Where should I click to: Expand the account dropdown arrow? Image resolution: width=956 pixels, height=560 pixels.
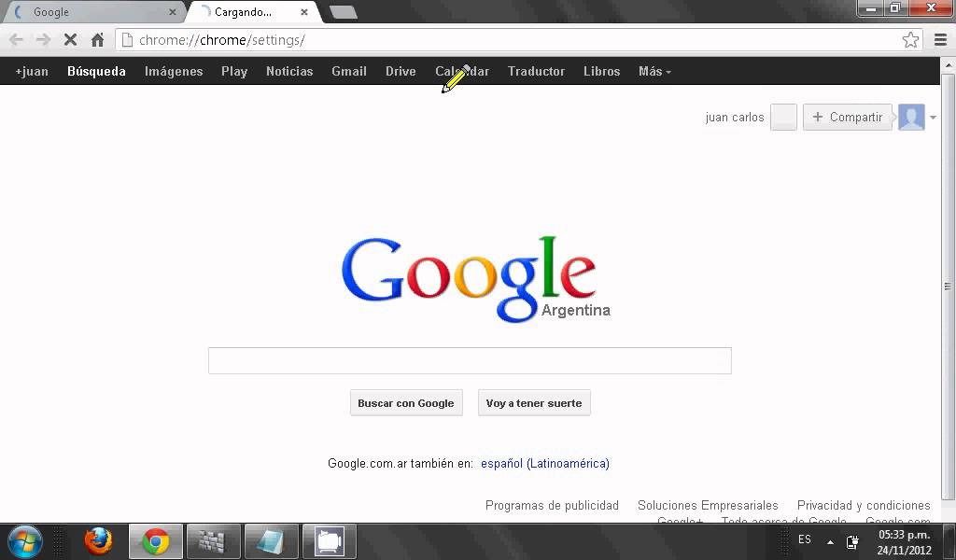933,118
